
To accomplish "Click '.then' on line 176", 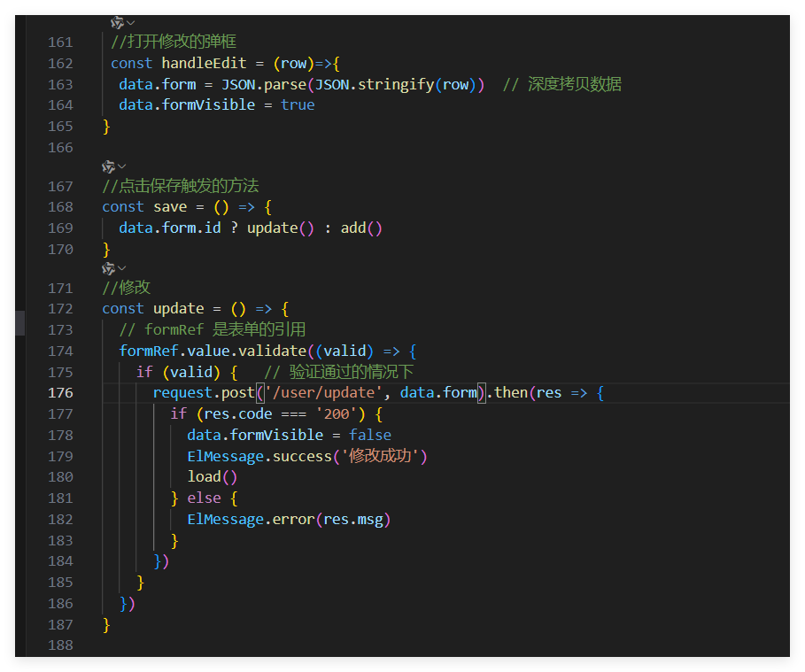I will [x=507, y=393].
